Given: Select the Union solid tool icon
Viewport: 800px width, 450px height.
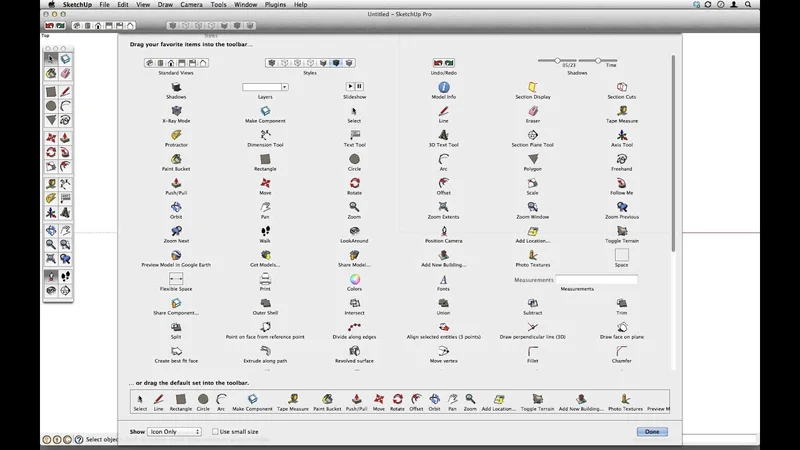Looking at the screenshot, I should tap(443, 303).
